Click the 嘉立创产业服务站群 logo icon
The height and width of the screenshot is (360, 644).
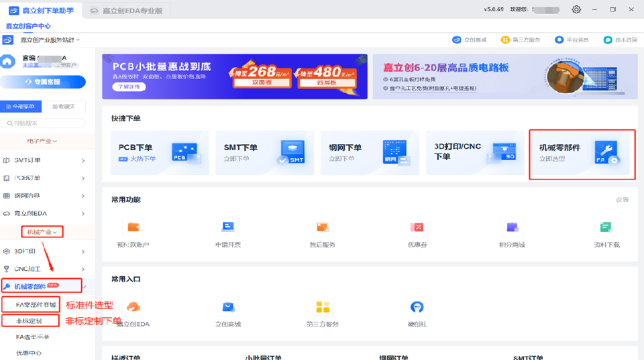coord(8,40)
